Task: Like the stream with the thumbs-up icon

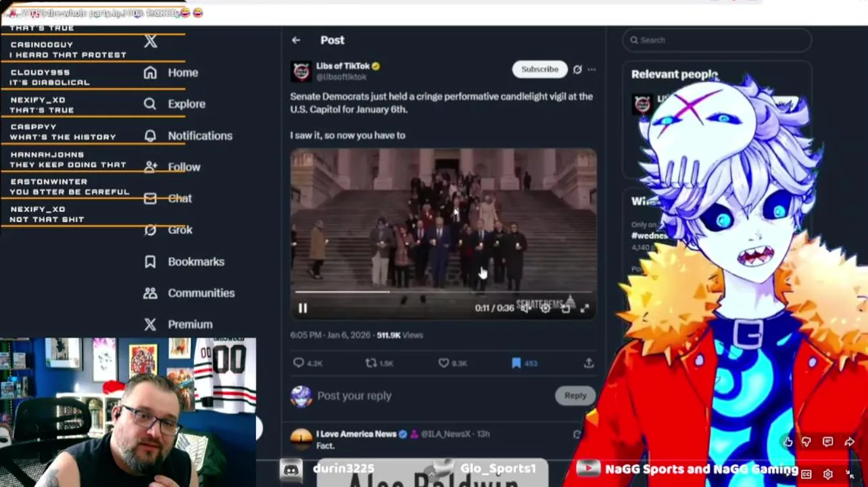Action: pos(788,442)
